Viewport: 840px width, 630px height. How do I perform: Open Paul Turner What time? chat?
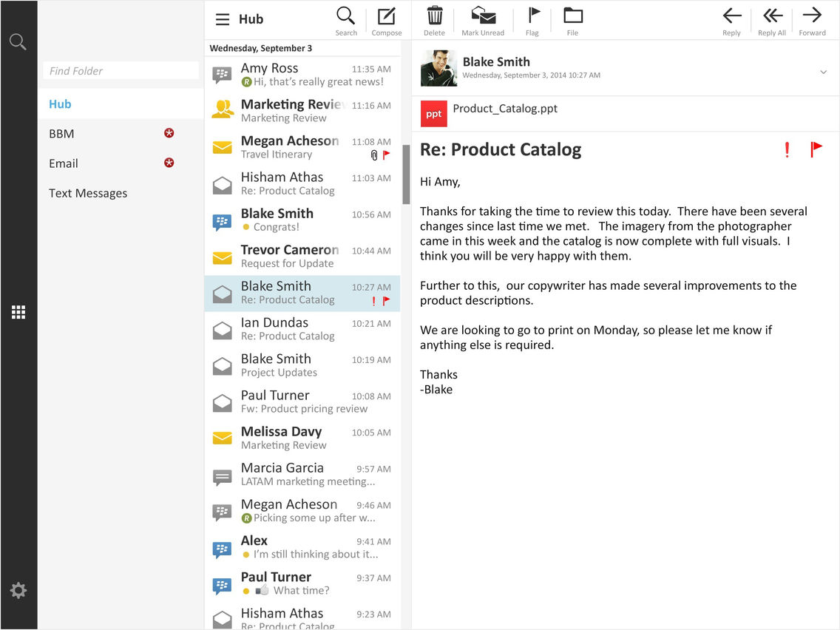click(302, 584)
